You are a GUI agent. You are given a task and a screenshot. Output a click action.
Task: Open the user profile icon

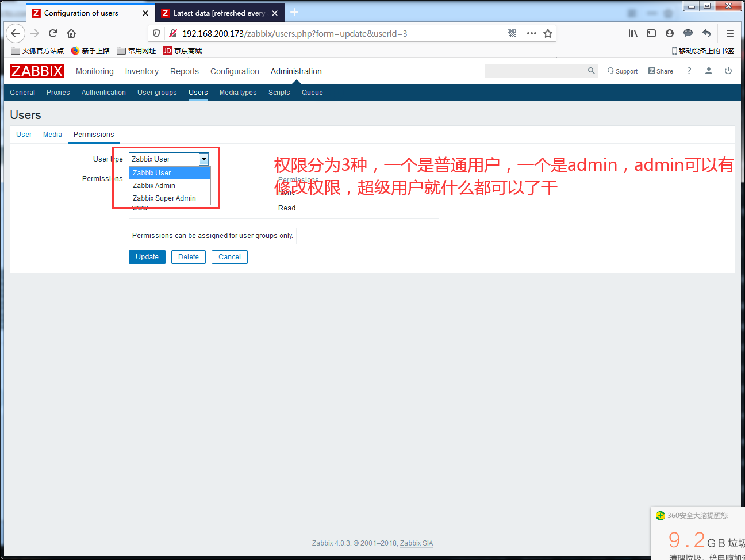[x=709, y=71]
